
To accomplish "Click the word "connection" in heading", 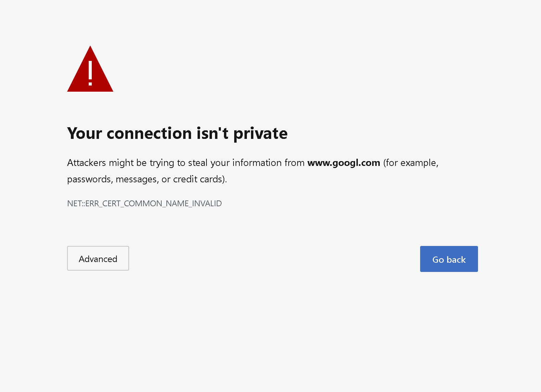I will 149,133.
